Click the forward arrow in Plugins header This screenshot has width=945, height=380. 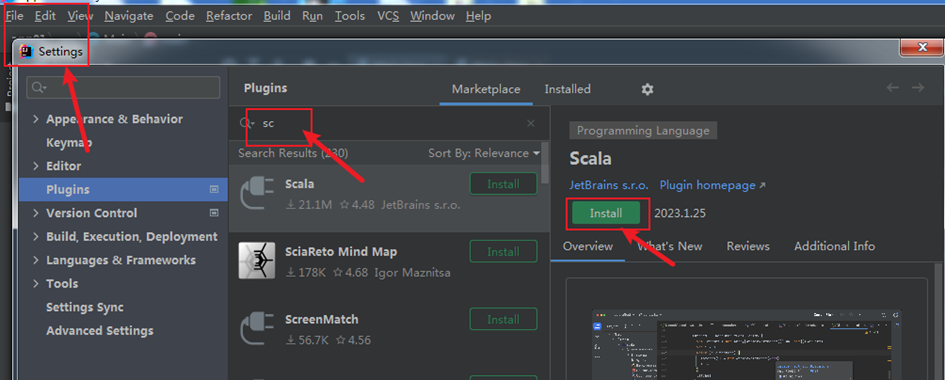point(918,88)
